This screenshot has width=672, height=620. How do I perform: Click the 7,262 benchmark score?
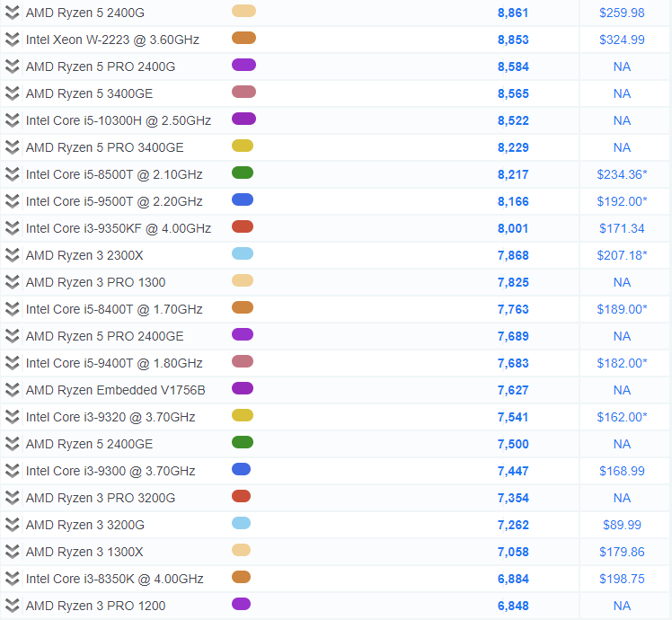(x=513, y=525)
